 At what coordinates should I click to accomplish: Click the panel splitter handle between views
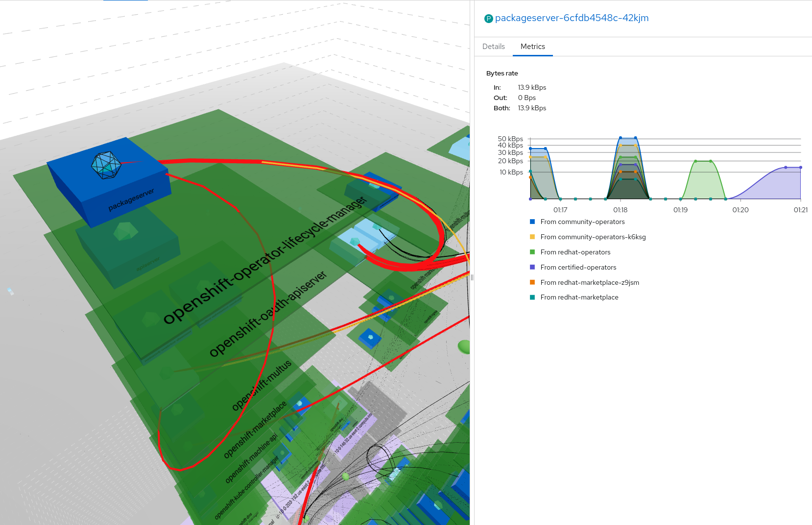point(472,277)
